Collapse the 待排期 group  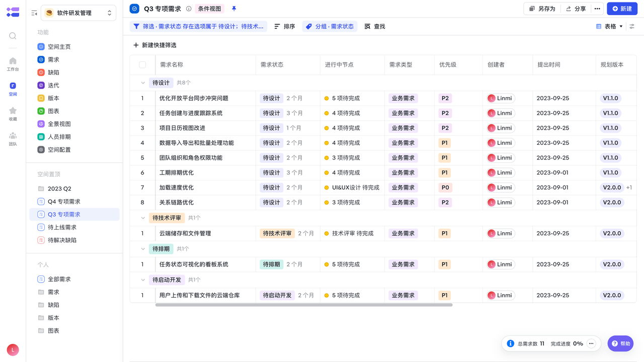point(143,249)
